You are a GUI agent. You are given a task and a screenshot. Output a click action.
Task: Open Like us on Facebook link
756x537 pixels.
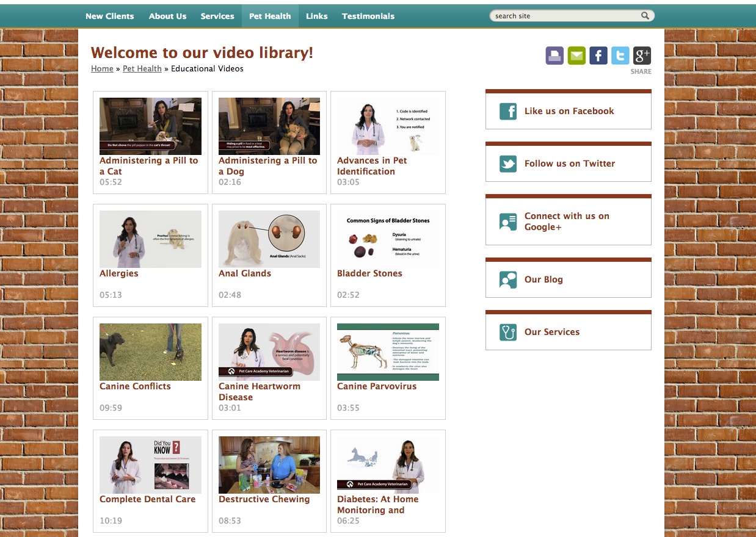click(569, 111)
